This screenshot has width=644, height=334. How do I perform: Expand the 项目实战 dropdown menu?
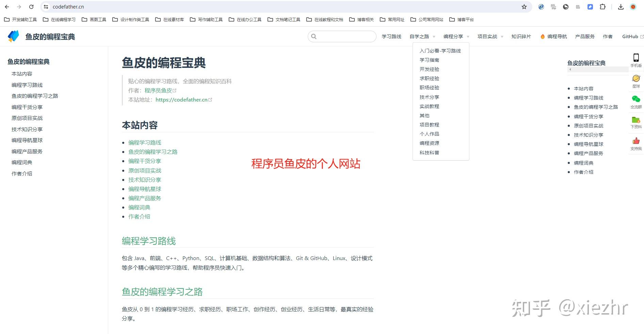point(490,36)
